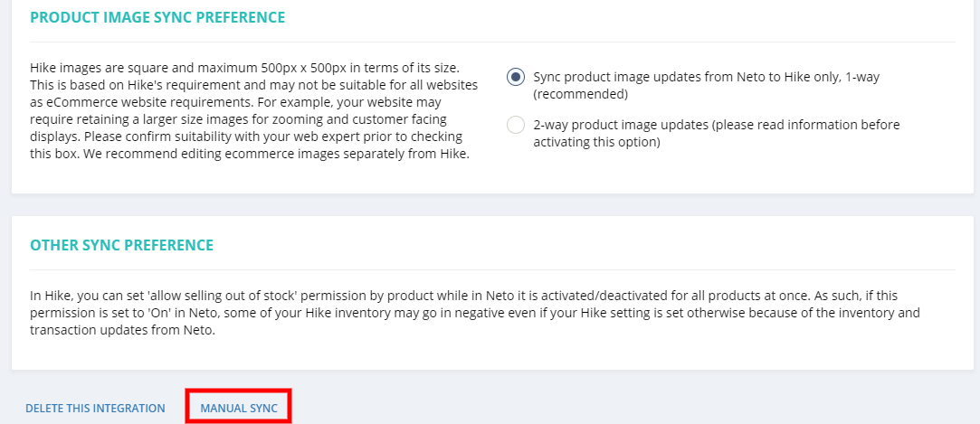Screen dimensions: 980x424
Task: Click the '(recommended)' text under 1-way option
Action: coord(581,94)
